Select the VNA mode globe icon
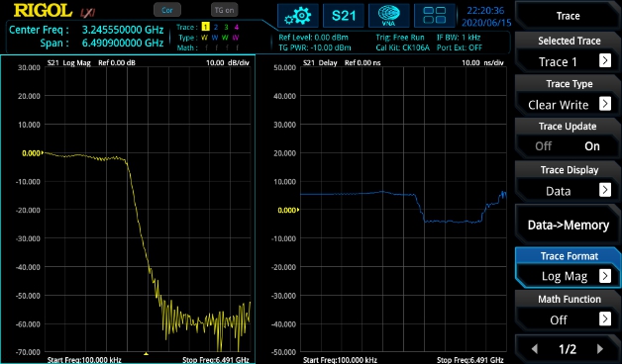Image resolution: width=622 pixels, height=364 pixels. (388, 16)
